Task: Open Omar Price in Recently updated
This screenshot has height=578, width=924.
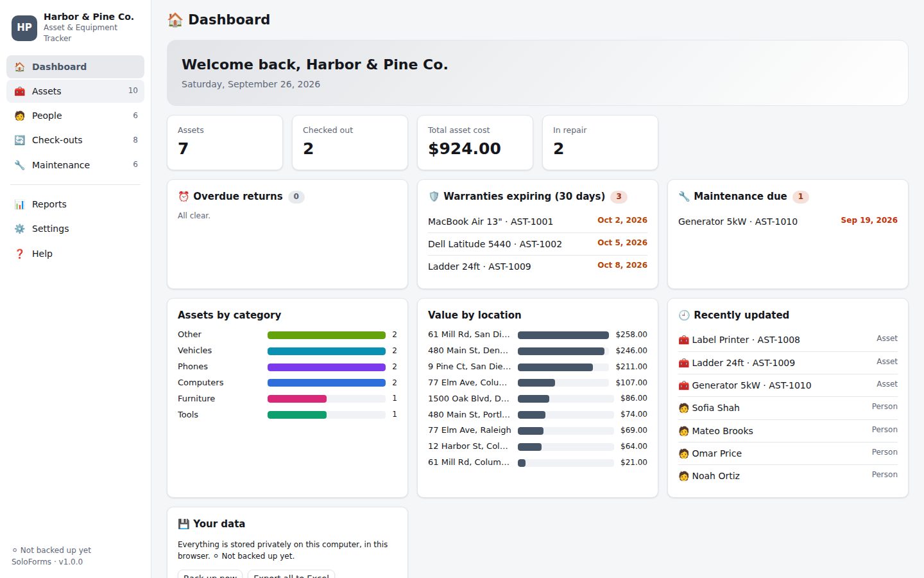Action: pos(788,453)
